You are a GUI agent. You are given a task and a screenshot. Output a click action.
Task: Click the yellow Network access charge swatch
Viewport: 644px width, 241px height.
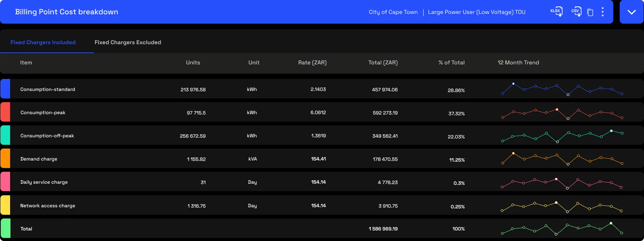(x=5, y=205)
